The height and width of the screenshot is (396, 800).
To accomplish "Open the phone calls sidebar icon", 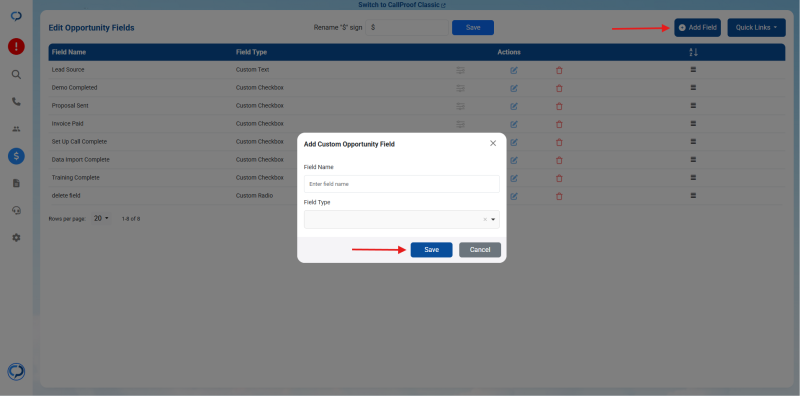I will click(16, 102).
